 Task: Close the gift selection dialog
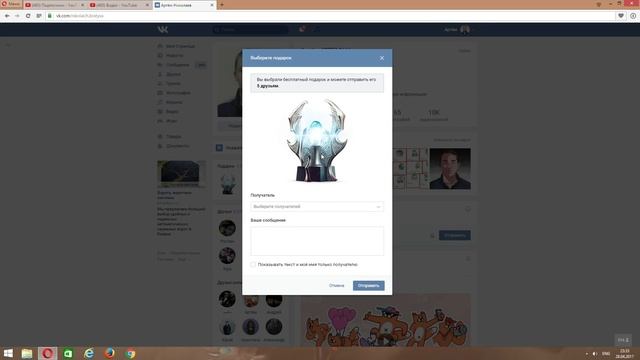[382, 58]
